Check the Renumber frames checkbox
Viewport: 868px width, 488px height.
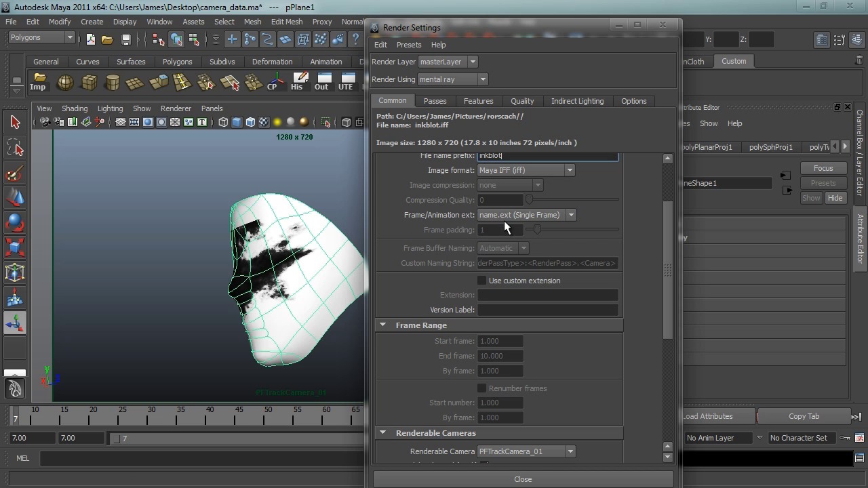[x=482, y=388]
